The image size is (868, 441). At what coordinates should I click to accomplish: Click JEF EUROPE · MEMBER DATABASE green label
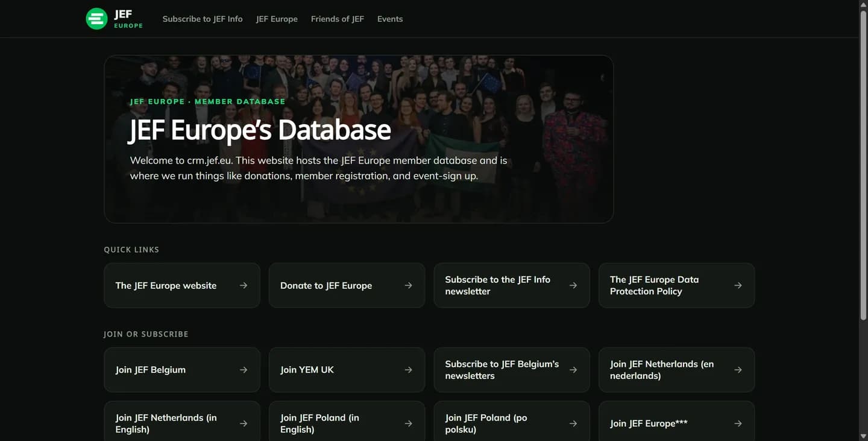(207, 101)
